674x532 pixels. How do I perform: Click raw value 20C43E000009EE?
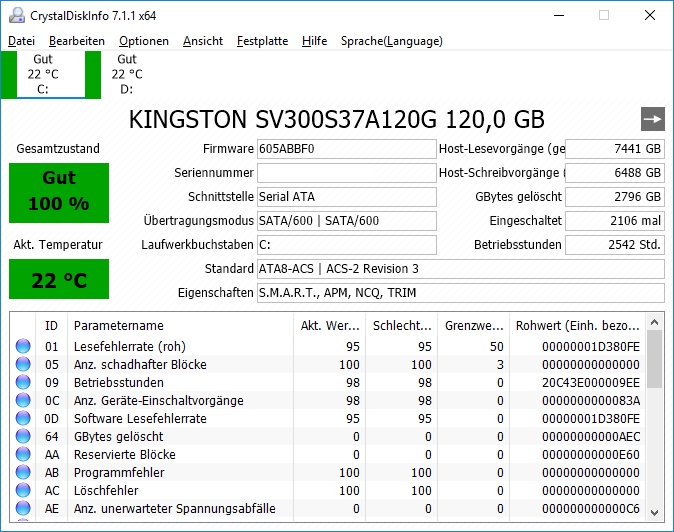[x=591, y=382]
